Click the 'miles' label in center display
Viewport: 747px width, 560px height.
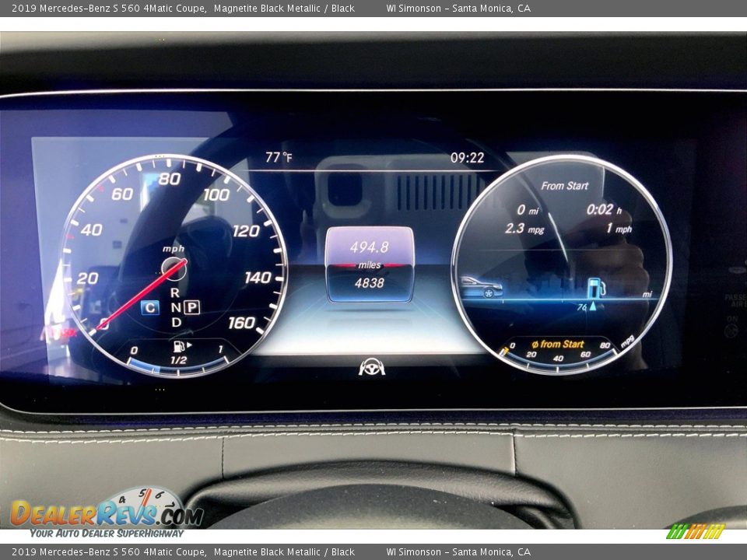pos(369,265)
